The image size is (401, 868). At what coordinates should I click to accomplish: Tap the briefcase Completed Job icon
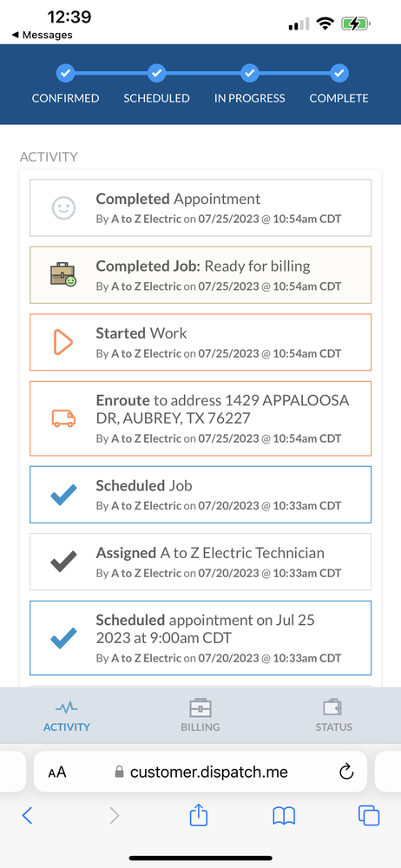pos(63,274)
